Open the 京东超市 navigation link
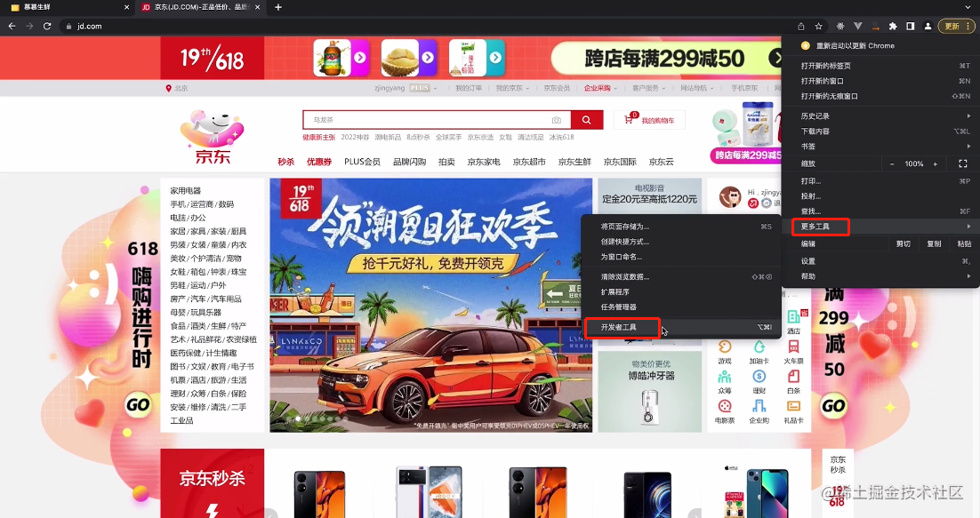980x518 pixels. coord(529,162)
